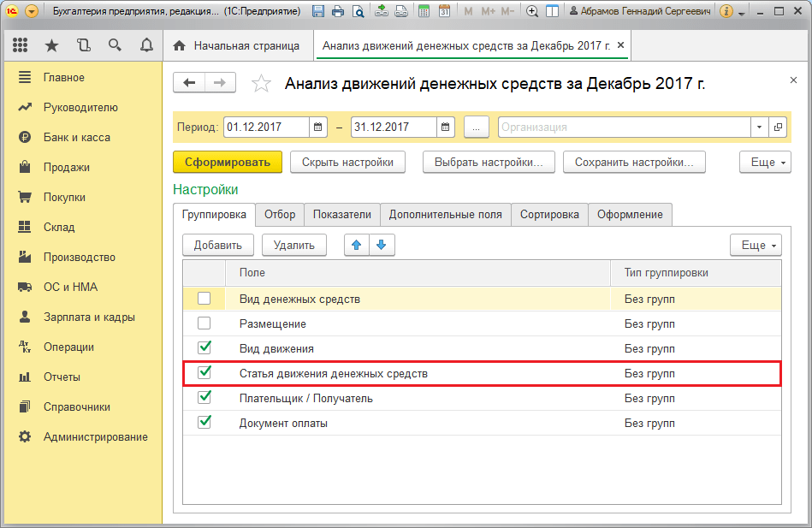Viewport: 812px width, 528px height.
Task: Open the notifications bell icon
Action: tap(145, 45)
